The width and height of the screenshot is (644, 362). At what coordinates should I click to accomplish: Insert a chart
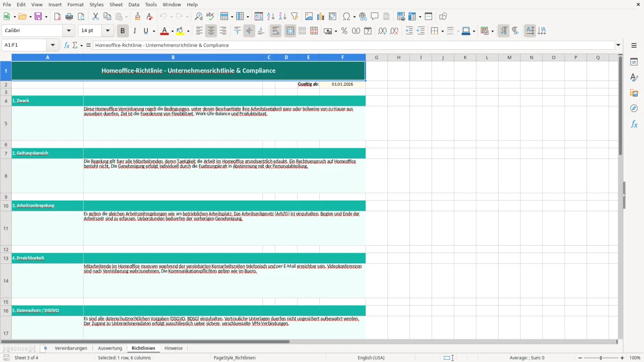click(x=321, y=17)
